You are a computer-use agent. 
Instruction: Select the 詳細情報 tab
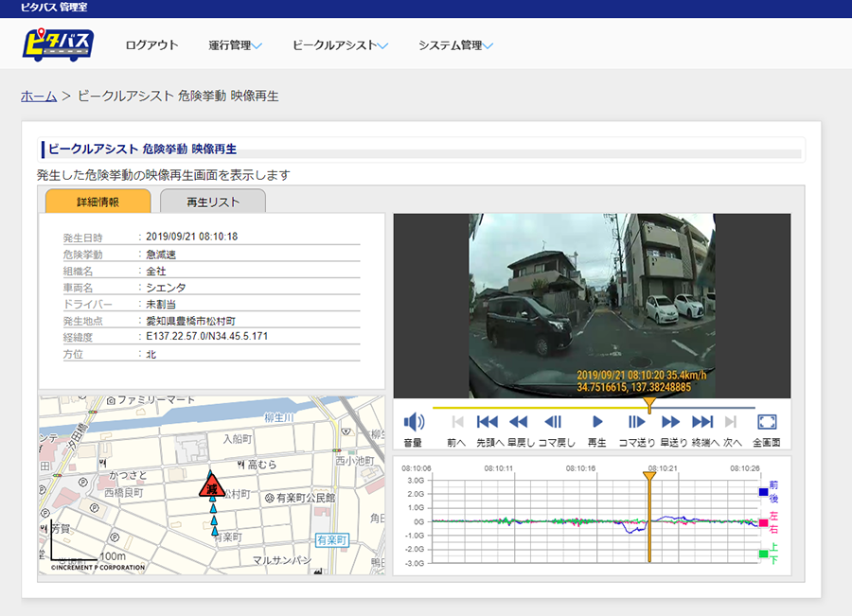pos(98,202)
